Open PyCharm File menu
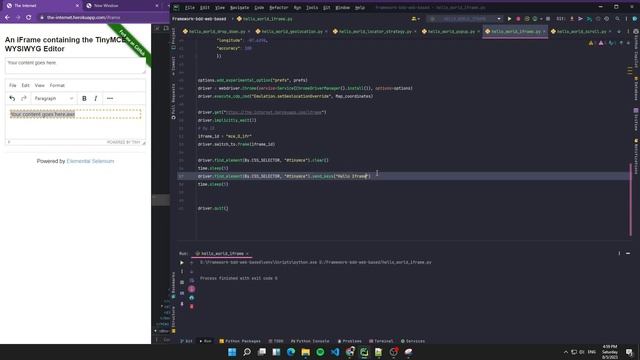The width and height of the screenshot is (640, 360). (x=189, y=7)
